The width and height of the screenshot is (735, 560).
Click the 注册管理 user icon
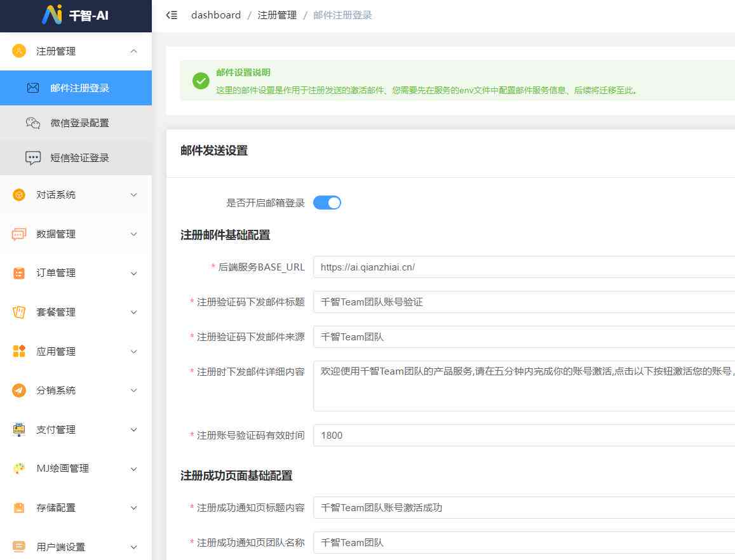tap(19, 51)
